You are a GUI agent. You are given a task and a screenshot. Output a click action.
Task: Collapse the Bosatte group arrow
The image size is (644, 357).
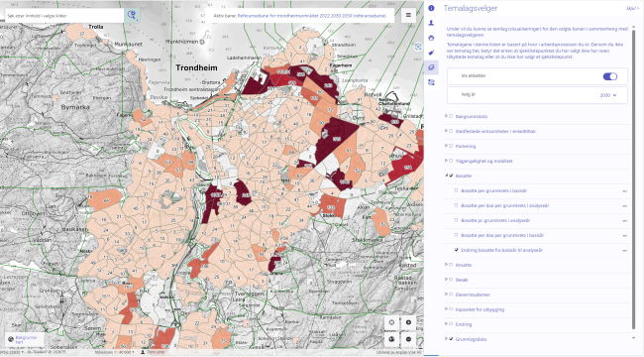coord(446,176)
